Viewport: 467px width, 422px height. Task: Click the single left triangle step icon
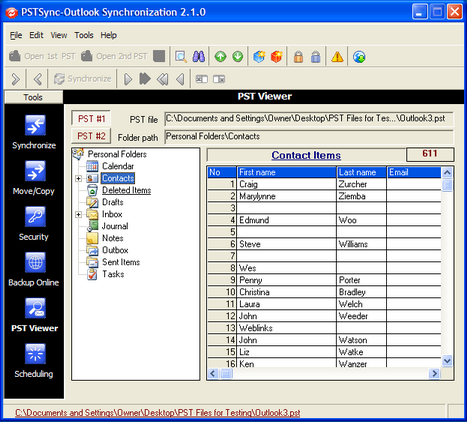coord(180,79)
